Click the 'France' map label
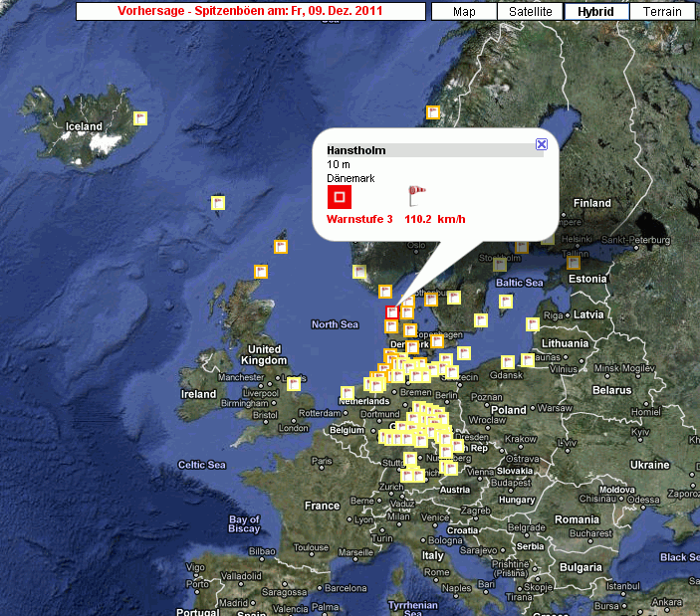 pos(322,506)
